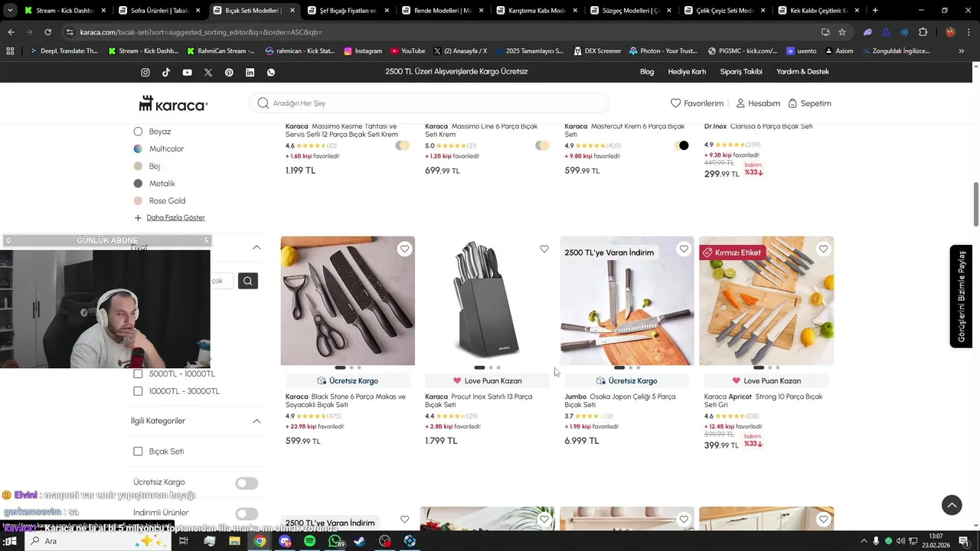
Task: Open Windows Start menu
Action: [11, 541]
